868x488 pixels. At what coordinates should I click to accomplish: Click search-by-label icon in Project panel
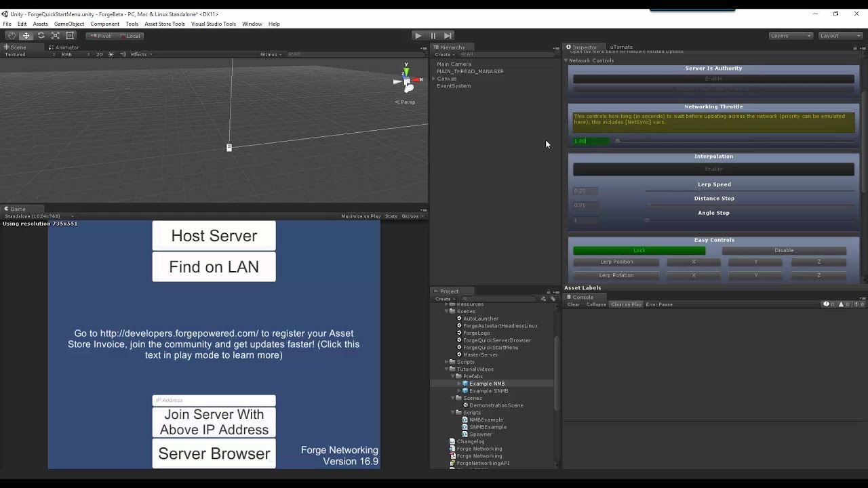click(552, 299)
